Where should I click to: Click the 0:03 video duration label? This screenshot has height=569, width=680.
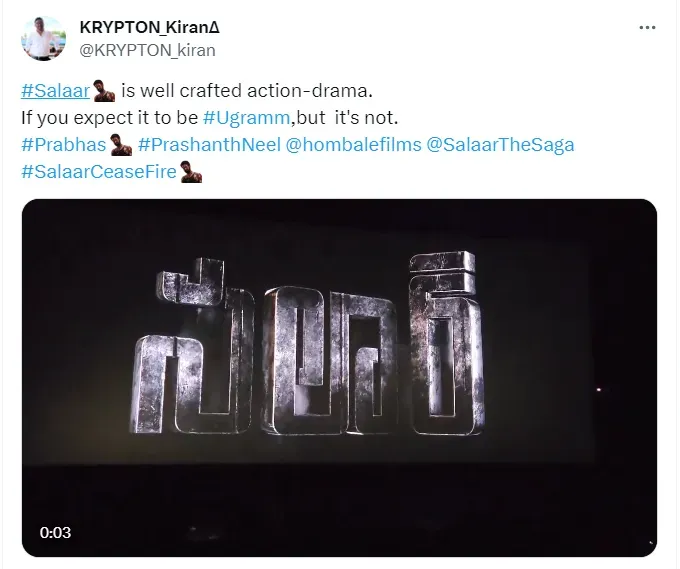[x=56, y=533]
